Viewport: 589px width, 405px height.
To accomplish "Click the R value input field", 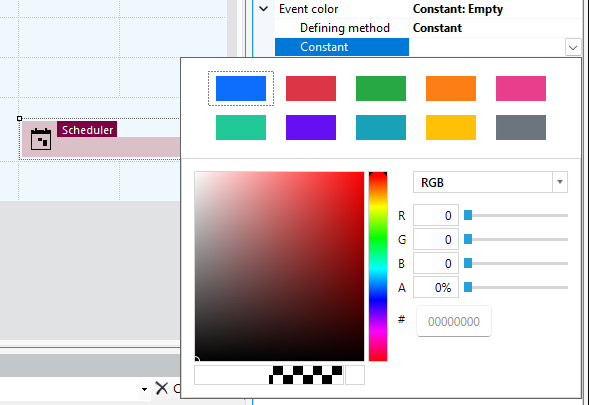I will click(436, 215).
